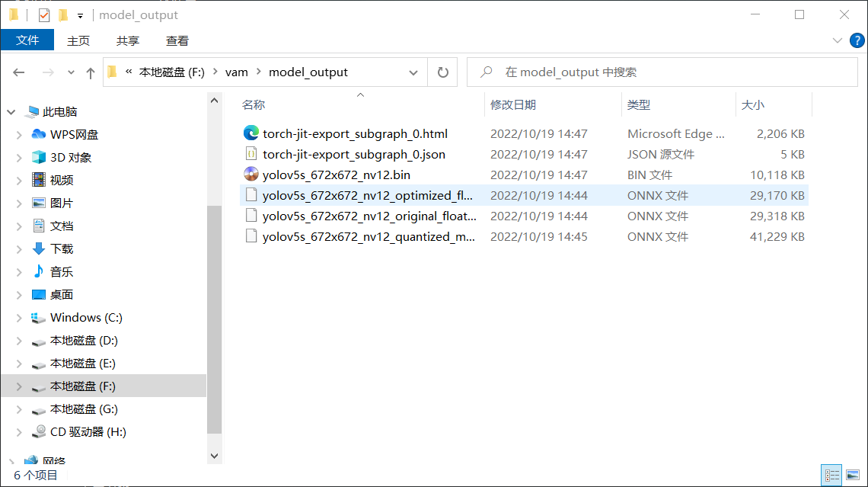Open the address bar history dropdown
Screen dimensions: 868x487
[413, 72]
